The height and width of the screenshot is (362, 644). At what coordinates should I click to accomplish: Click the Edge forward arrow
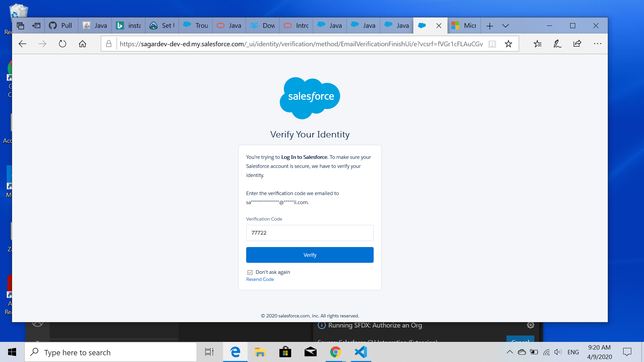coord(42,44)
